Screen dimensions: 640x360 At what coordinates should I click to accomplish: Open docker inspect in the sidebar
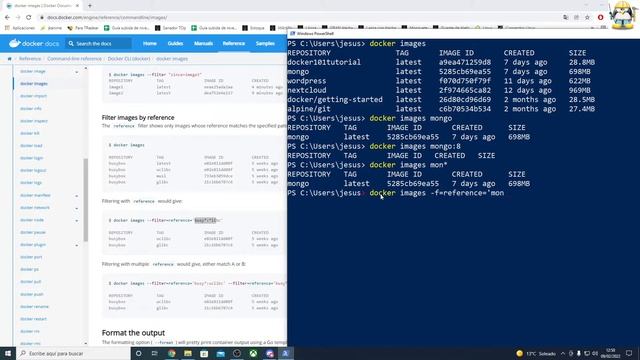click(34, 121)
